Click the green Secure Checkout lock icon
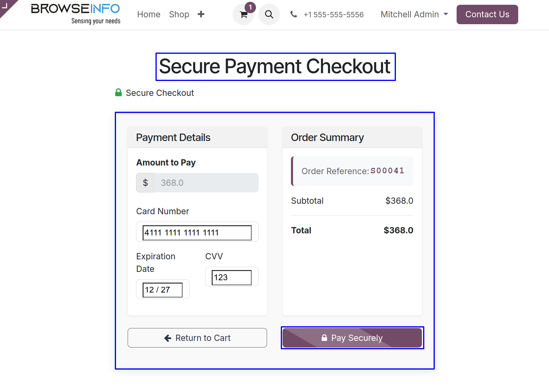 tap(118, 92)
